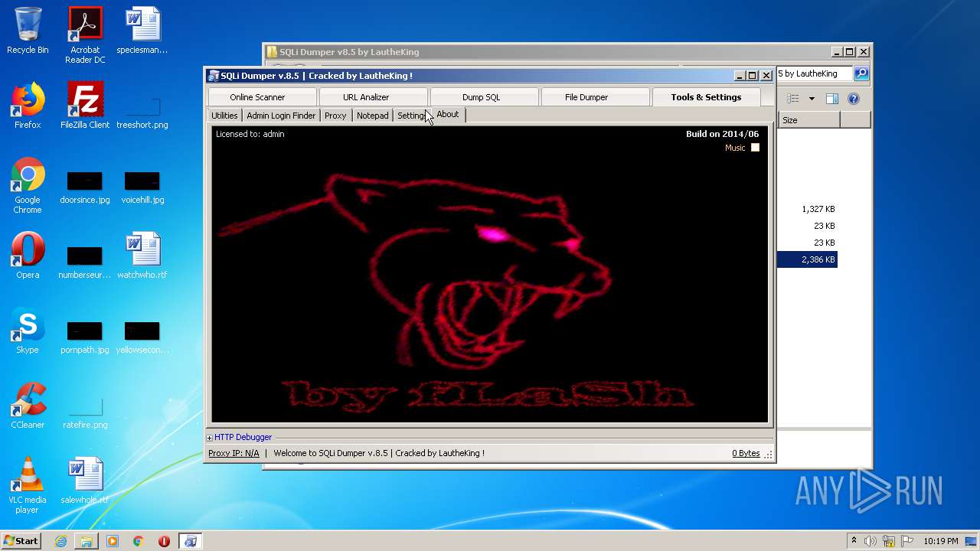Screen dimensions: 980x551
Task: Click the HTTP Debugger link
Action: pyautogui.click(x=243, y=437)
